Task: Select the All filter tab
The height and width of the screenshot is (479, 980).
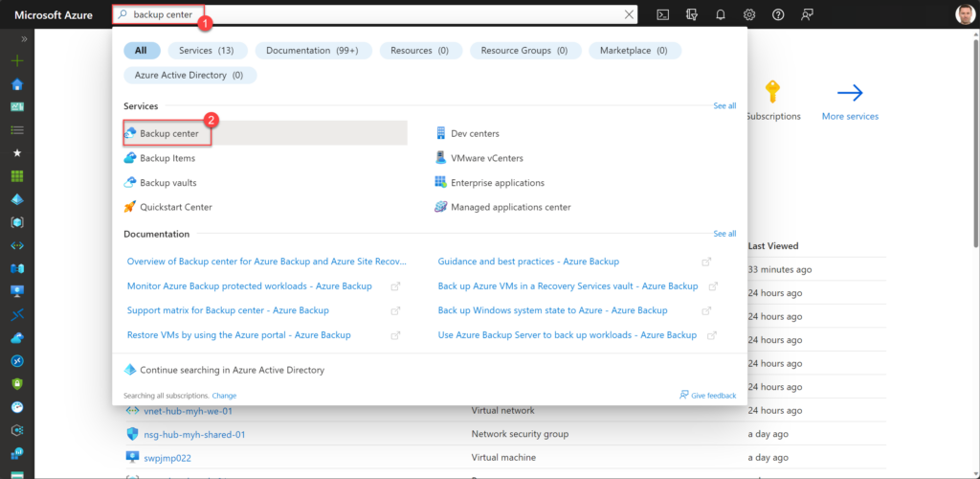Action: 142,51
